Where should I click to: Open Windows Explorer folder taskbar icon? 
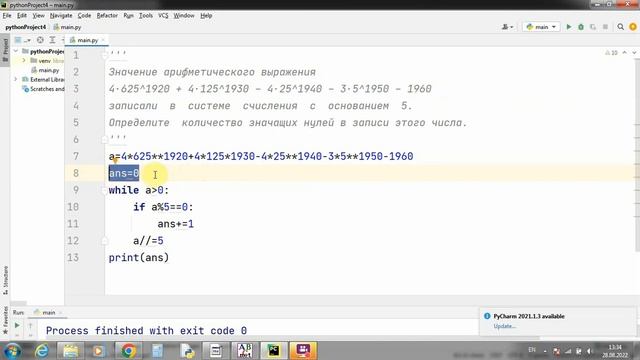pos(70,351)
